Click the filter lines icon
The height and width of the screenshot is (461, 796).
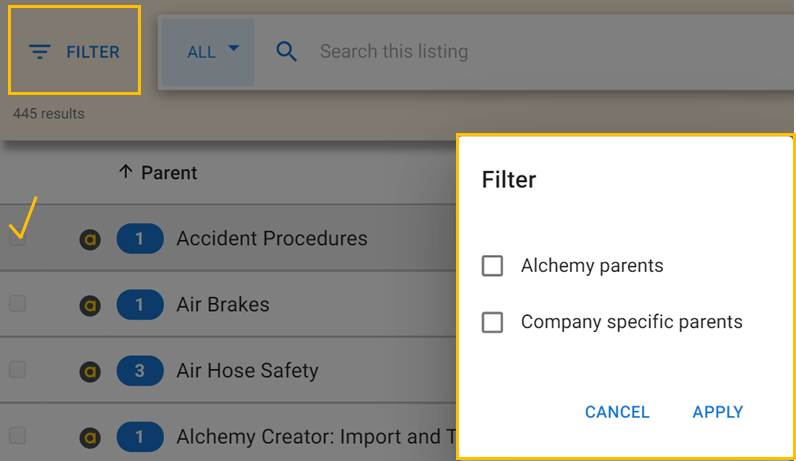point(40,52)
